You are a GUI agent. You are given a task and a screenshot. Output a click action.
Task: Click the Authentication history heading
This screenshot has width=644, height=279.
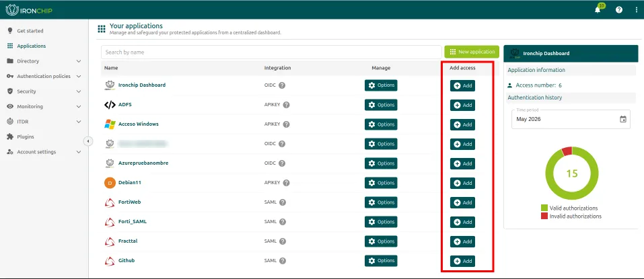535,97
